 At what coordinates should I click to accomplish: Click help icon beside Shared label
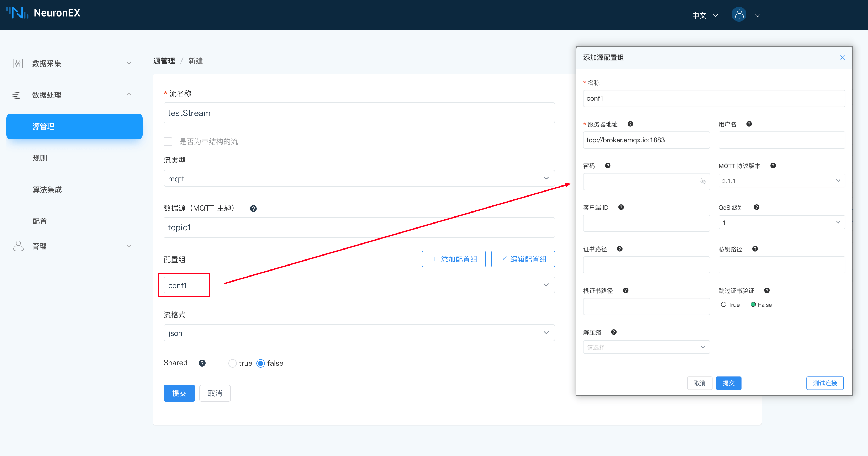[x=202, y=363]
